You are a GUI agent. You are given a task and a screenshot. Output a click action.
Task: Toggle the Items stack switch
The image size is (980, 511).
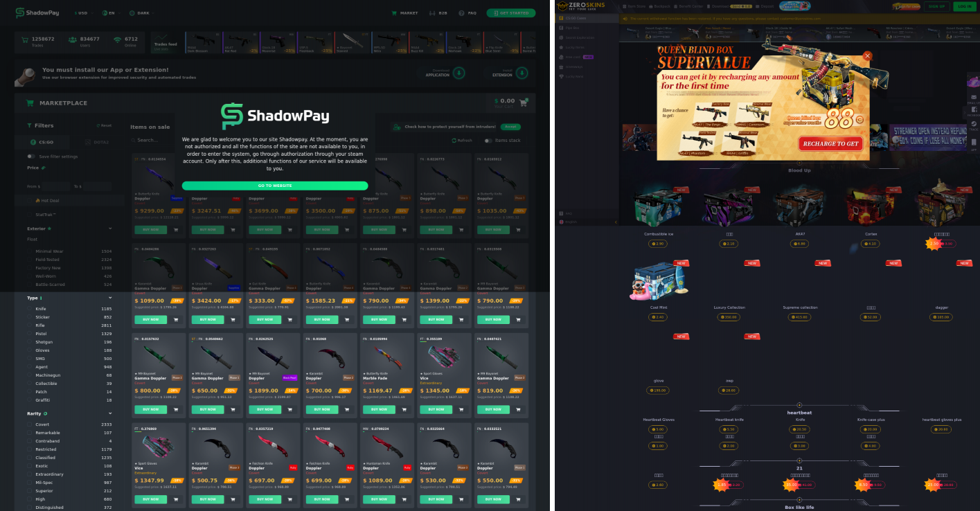coord(488,141)
